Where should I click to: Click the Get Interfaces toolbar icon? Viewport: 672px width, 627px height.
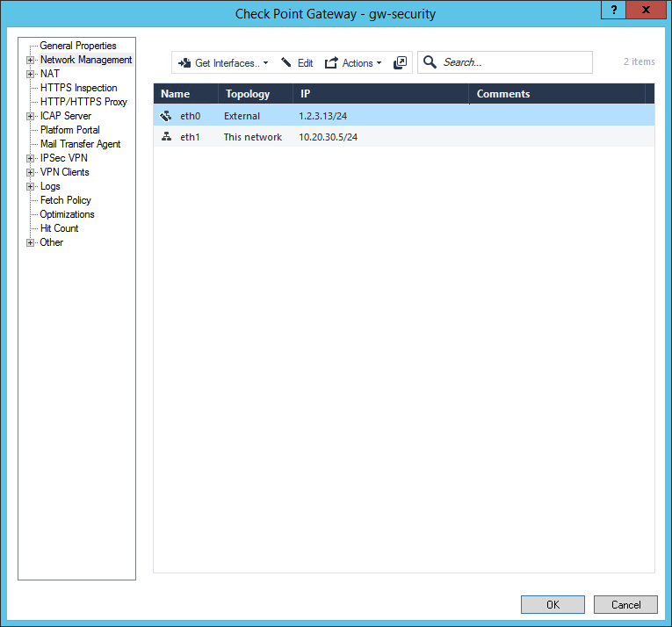(184, 63)
